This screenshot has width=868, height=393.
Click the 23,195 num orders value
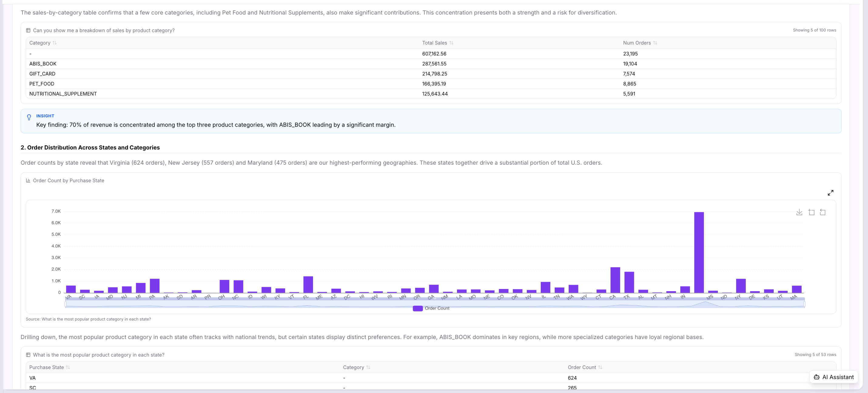click(630, 54)
